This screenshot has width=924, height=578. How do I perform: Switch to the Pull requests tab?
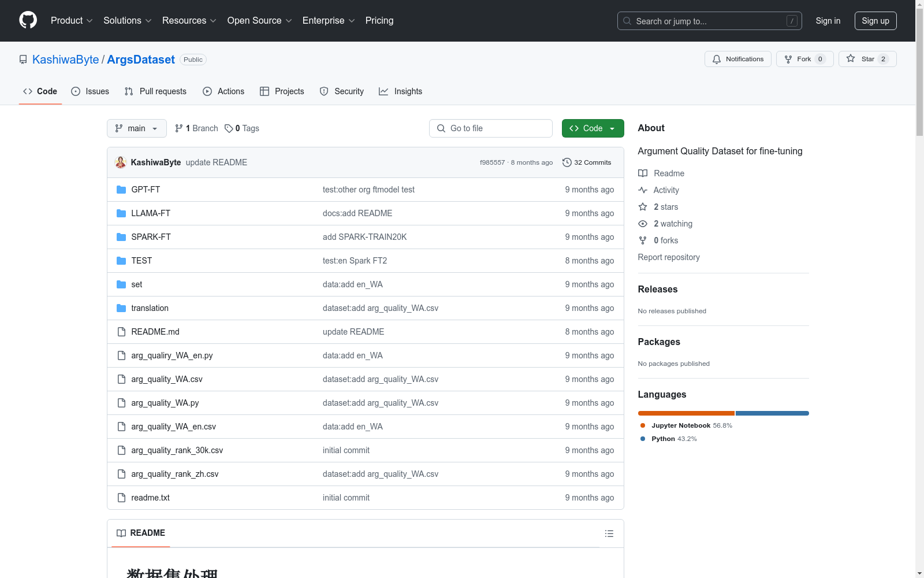155,91
